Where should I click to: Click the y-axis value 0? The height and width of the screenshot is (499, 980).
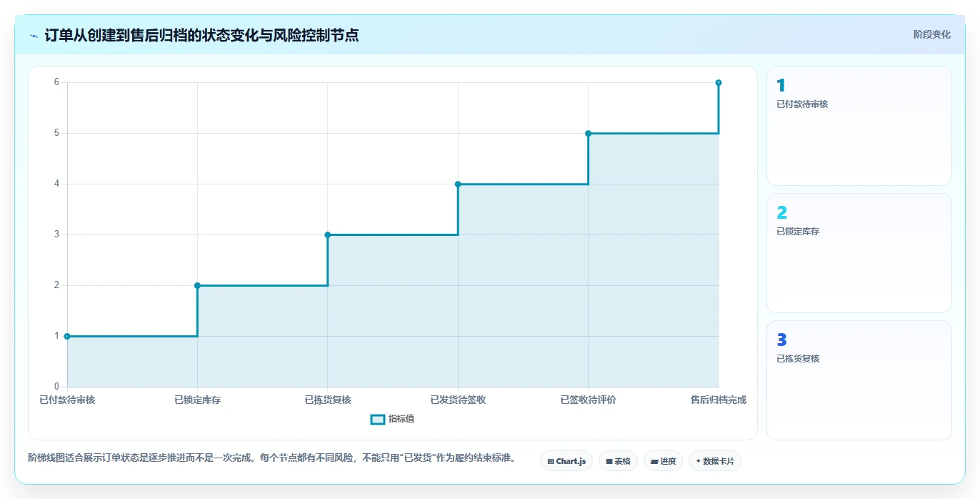56,387
